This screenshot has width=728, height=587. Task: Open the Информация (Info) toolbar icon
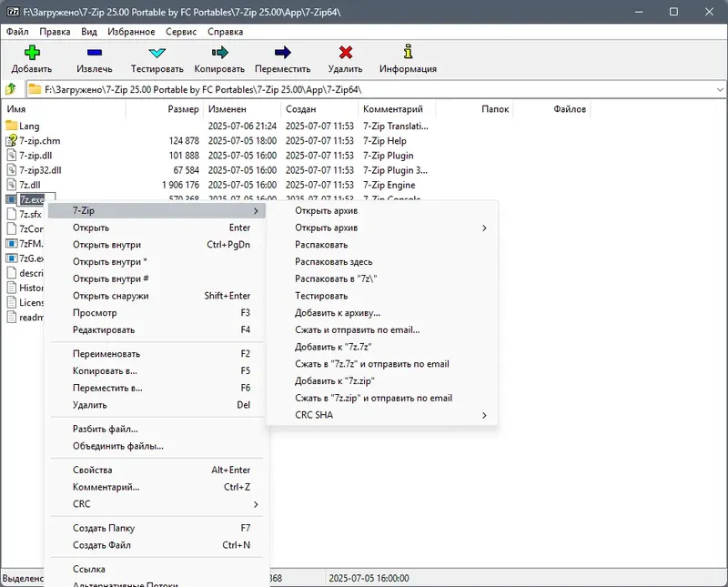point(406,56)
